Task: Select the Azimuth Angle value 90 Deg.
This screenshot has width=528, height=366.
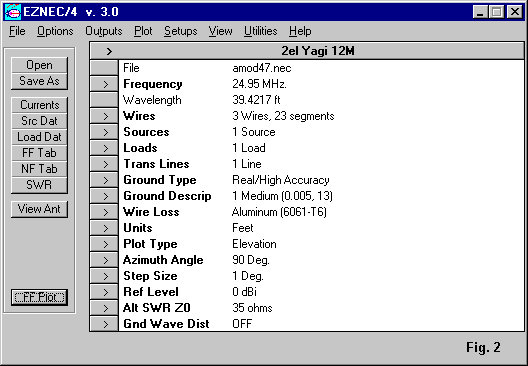Action: point(251,260)
